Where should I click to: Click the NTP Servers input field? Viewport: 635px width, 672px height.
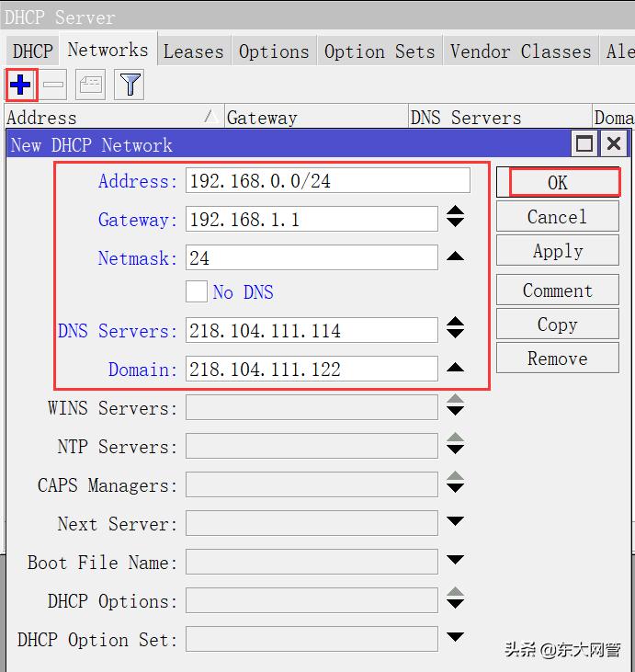(x=312, y=446)
